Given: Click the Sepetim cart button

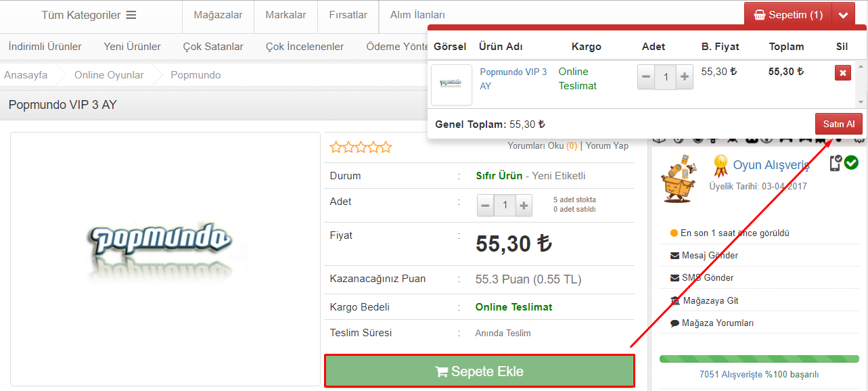Looking at the screenshot, I should click(x=787, y=15).
